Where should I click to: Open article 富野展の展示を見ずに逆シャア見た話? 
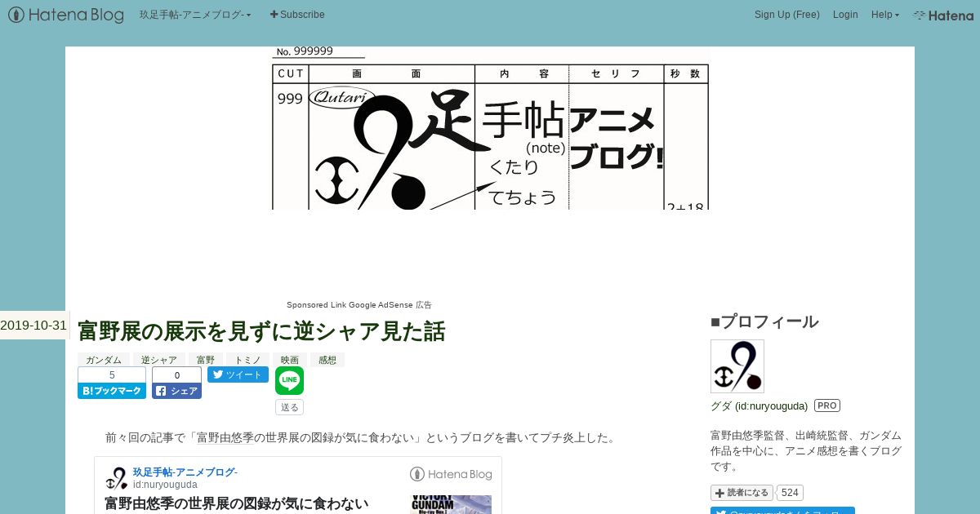click(261, 331)
